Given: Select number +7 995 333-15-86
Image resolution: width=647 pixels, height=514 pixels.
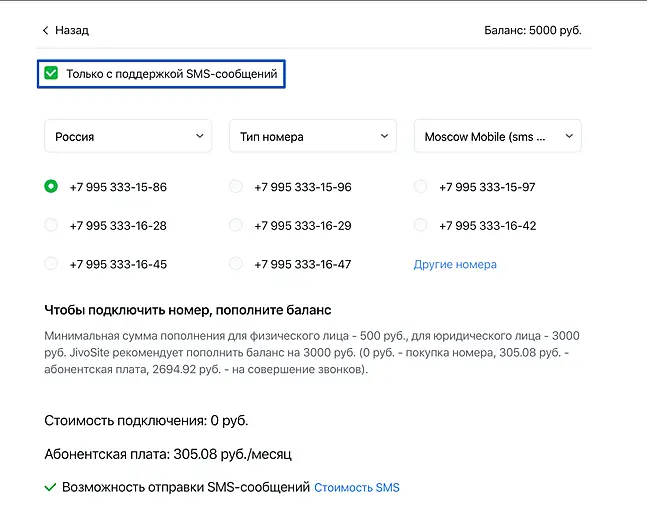Looking at the screenshot, I should [51, 187].
